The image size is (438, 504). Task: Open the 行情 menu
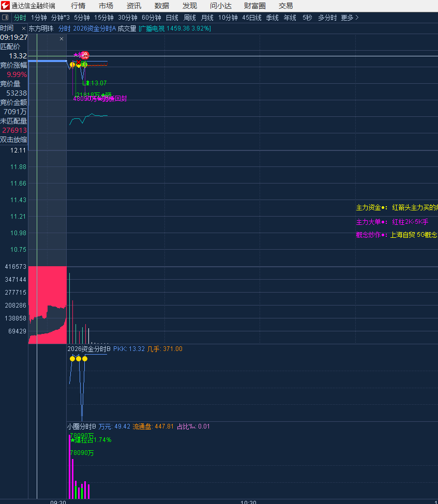coord(78,6)
